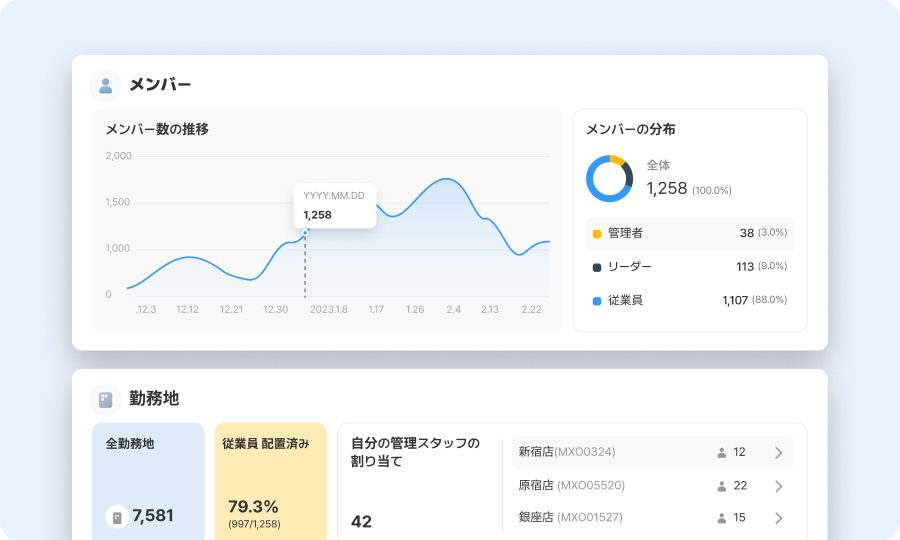The width and height of the screenshot is (900, 540).
Task: Click the 1,107 (88.0%) employee count
Action: pyautogui.click(x=755, y=300)
